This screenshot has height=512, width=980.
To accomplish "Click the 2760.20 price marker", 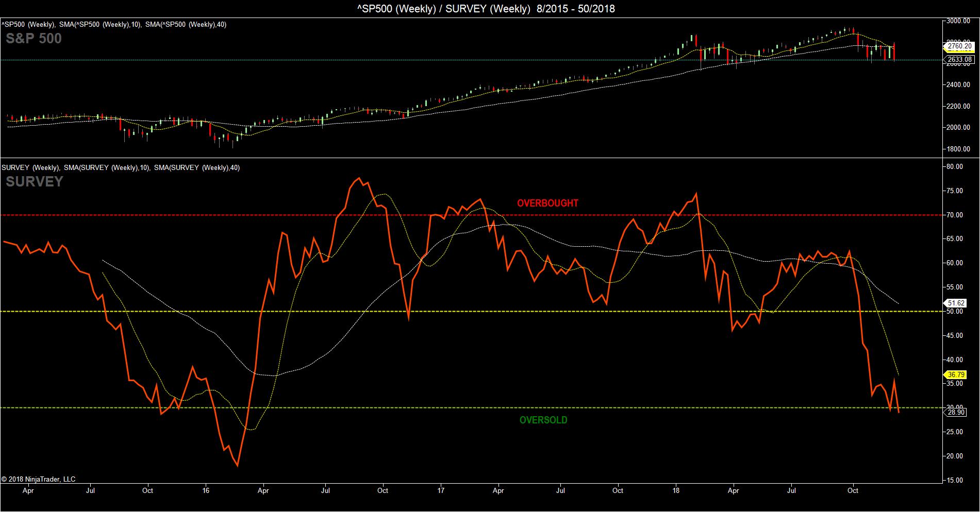I will coord(960,46).
